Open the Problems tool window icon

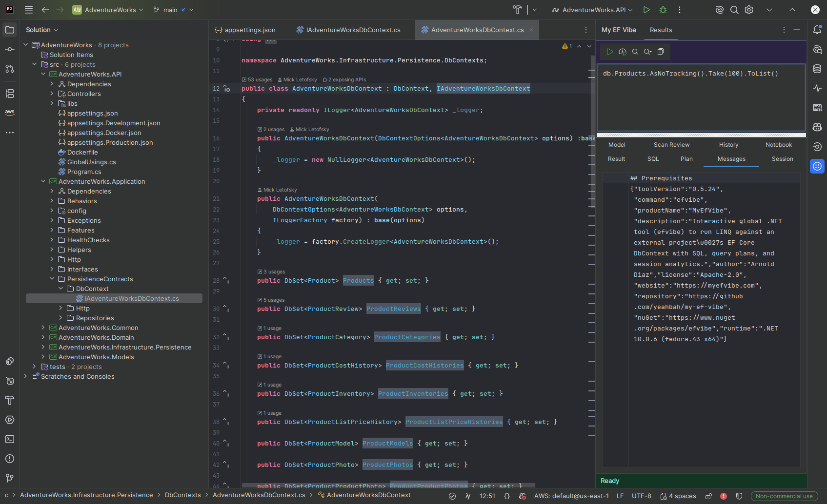pos(10,459)
